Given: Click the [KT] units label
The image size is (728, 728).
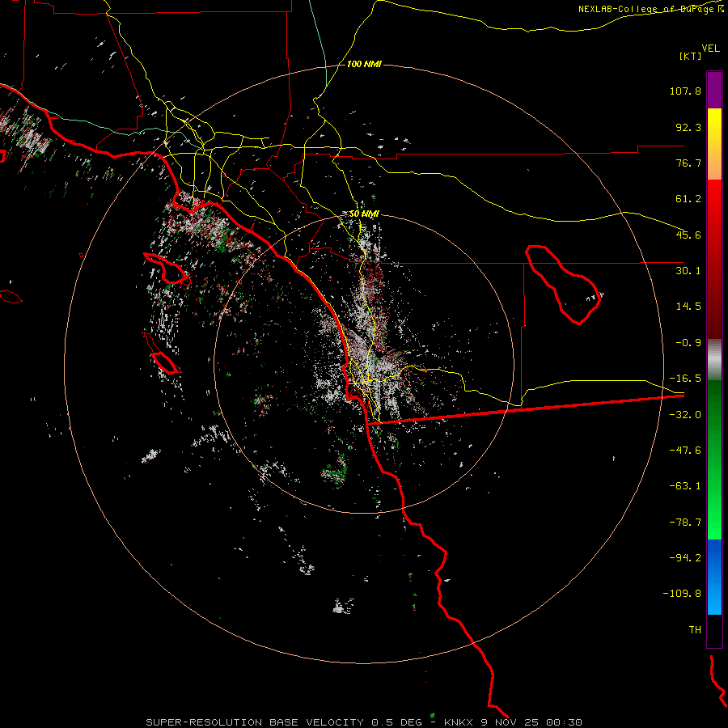Looking at the screenshot, I should [x=691, y=56].
